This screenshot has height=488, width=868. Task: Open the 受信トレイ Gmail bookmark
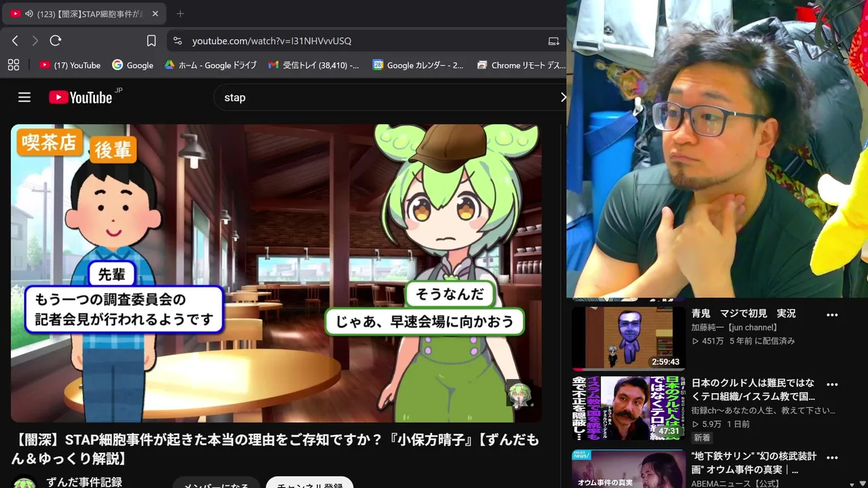[x=314, y=65]
